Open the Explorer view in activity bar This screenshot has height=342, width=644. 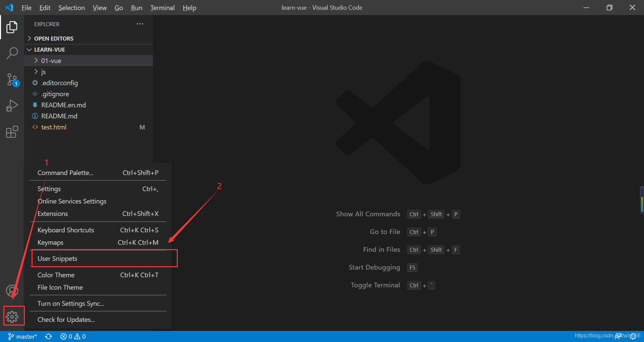[x=12, y=27]
